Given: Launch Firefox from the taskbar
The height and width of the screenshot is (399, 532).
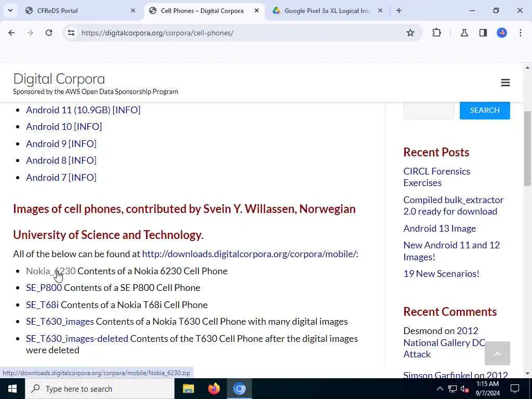Looking at the screenshot, I should click(x=214, y=389).
